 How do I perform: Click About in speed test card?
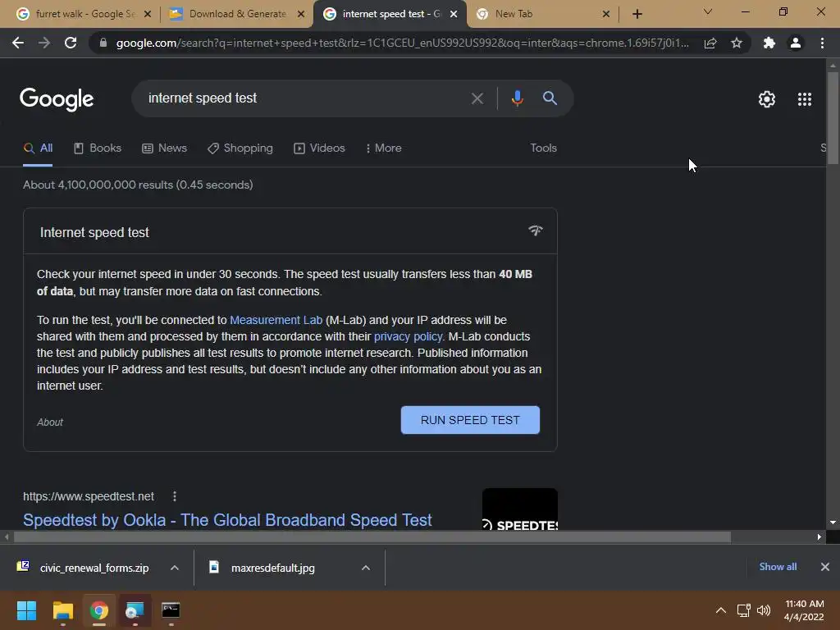[x=50, y=422]
